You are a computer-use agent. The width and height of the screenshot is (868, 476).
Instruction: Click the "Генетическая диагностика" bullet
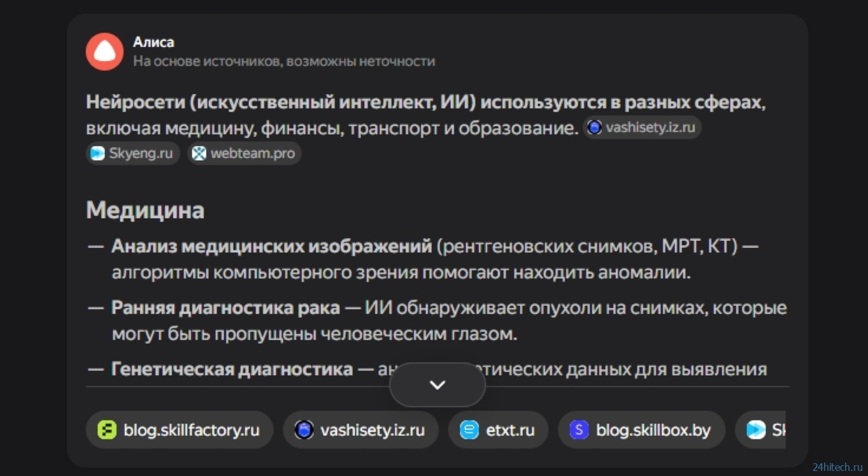[x=232, y=369]
